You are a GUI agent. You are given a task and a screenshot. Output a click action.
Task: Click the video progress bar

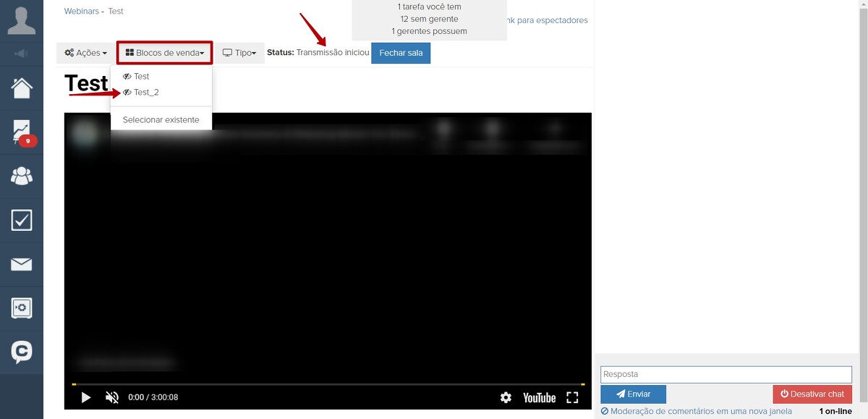(x=328, y=384)
